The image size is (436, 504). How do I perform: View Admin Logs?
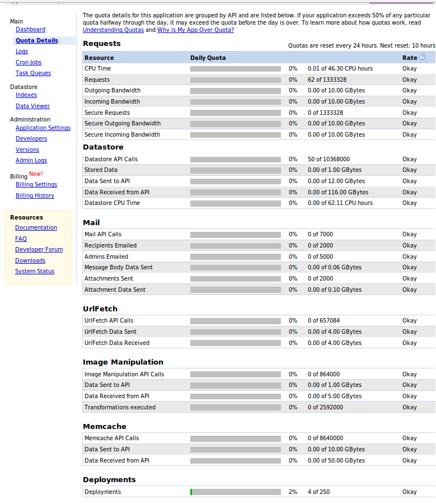coord(31,160)
